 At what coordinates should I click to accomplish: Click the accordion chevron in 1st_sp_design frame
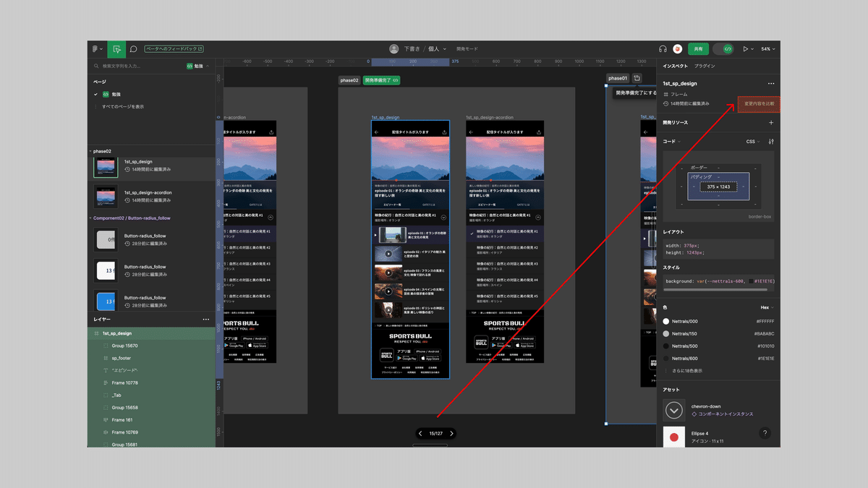coord(443,217)
